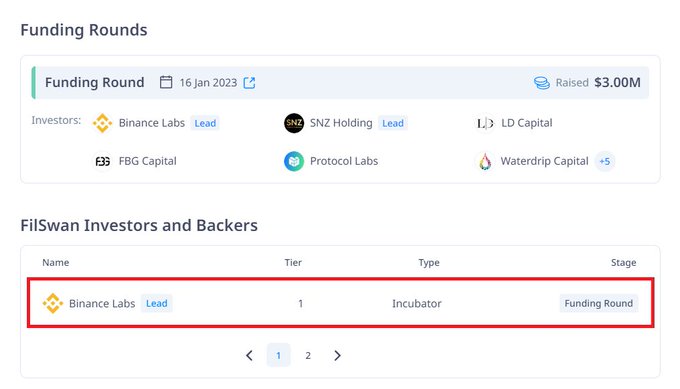Click the FilSwan Investors and Backers heading
Viewport: 680px width, 389px height.
point(139,226)
